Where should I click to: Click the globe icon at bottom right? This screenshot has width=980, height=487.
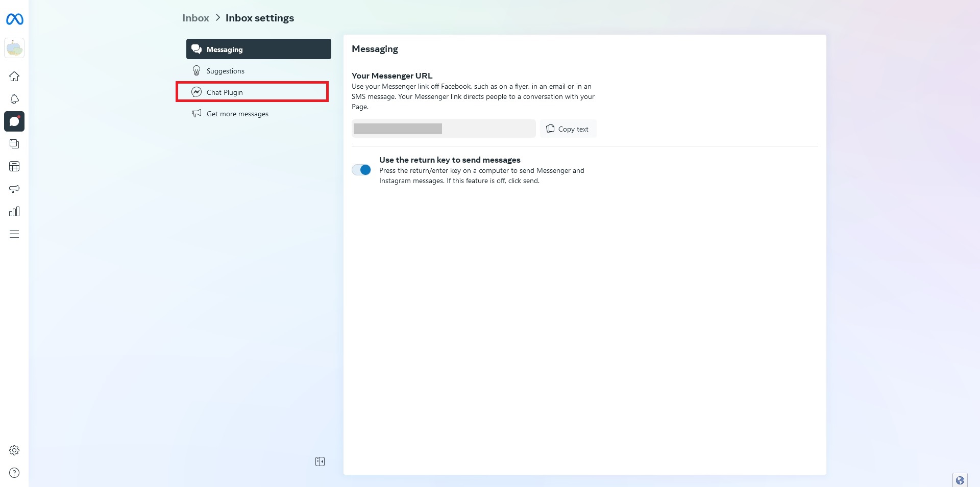(x=960, y=480)
